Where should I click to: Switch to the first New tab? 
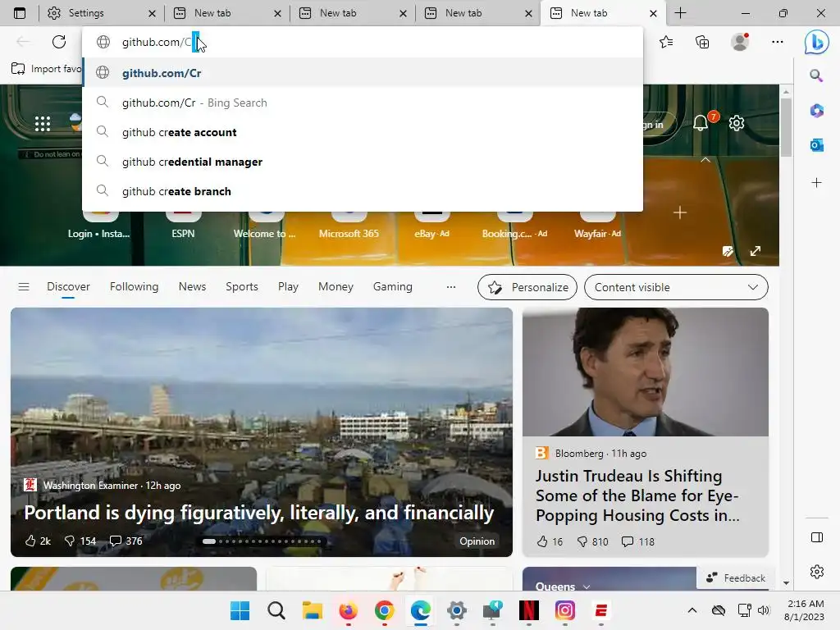(x=228, y=13)
